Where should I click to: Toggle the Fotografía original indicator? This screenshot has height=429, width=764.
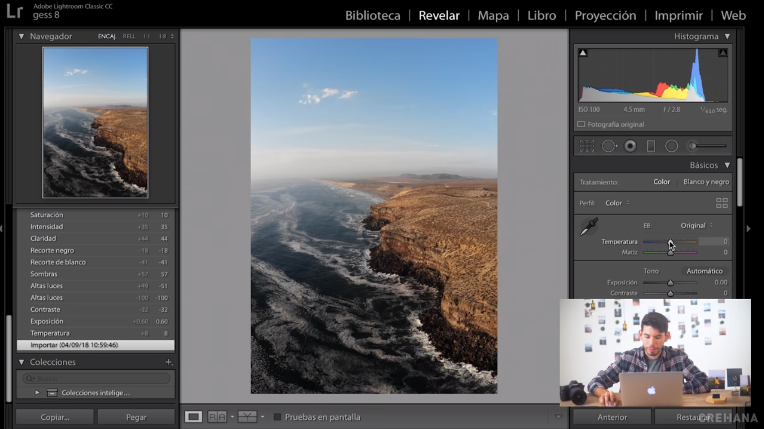pos(582,124)
